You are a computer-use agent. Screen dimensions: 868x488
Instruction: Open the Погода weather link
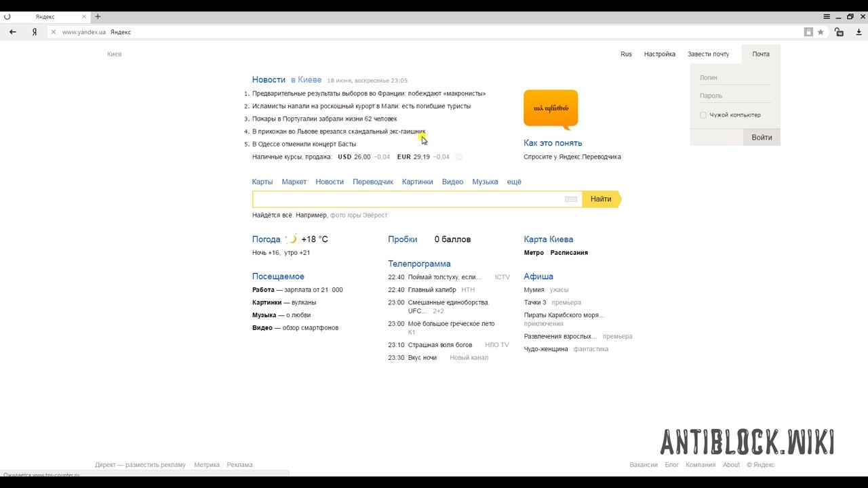pyautogui.click(x=266, y=239)
